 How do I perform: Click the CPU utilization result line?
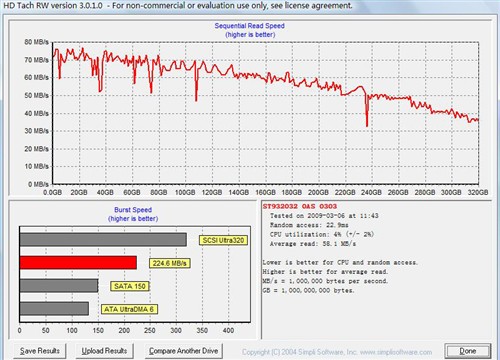pyautogui.click(x=322, y=235)
